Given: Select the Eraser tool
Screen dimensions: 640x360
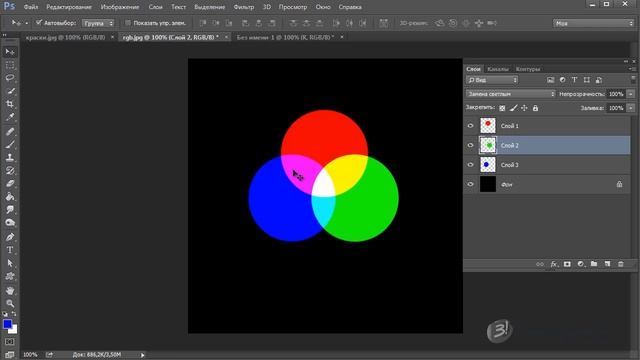Looking at the screenshot, I should (10, 184).
